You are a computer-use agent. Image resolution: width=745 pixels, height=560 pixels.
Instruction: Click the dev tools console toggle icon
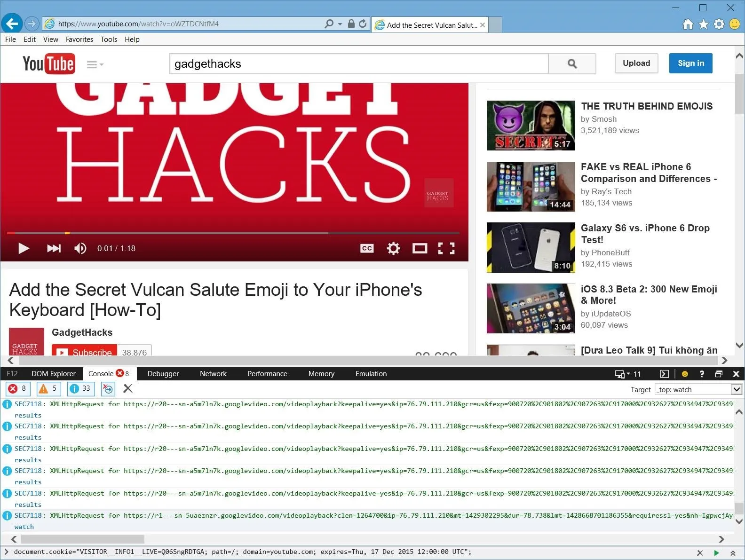point(665,374)
